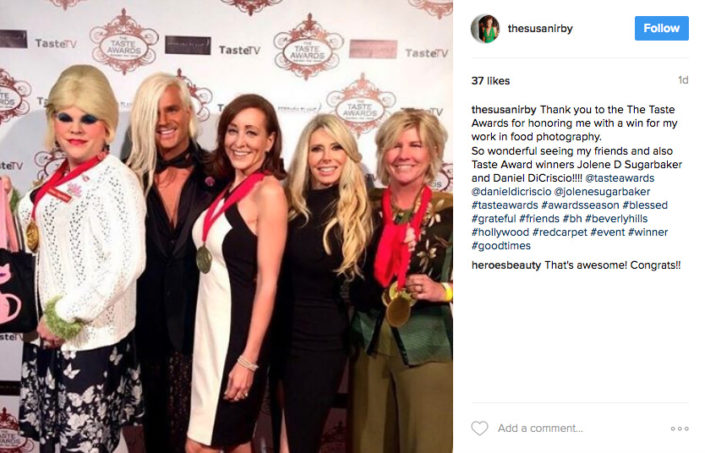Open thesusanirby username in the post header
Image resolution: width=705 pixels, height=453 pixels.
pyautogui.click(x=540, y=28)
